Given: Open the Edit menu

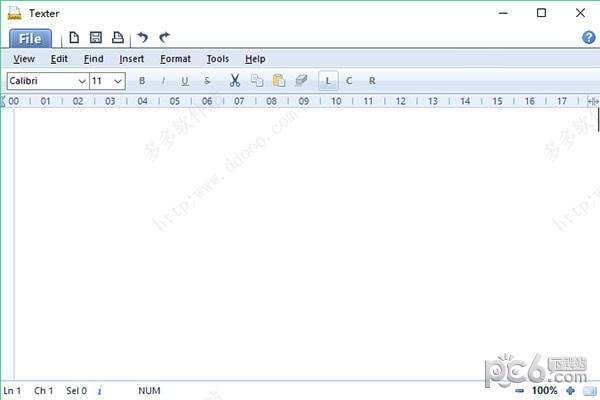Looking at the screenshot, I should (59, 59).
